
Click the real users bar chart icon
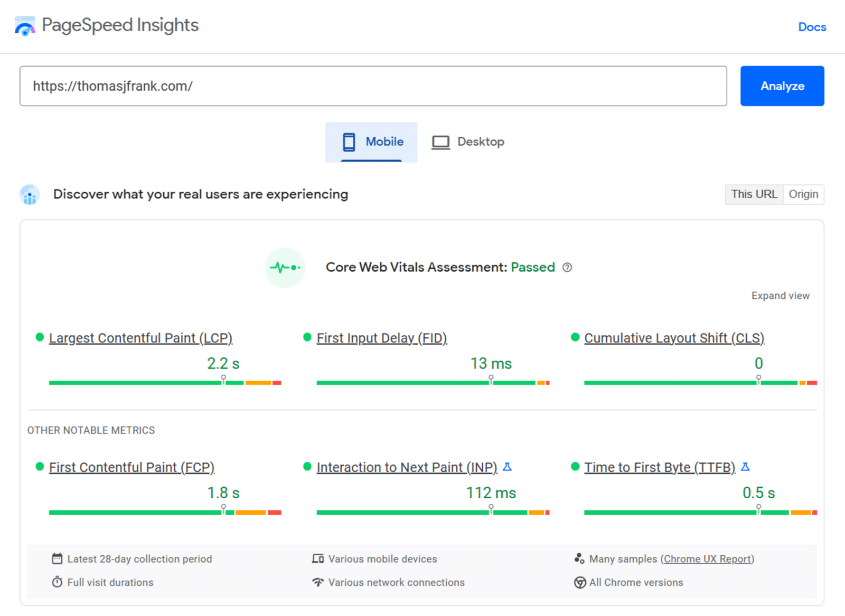(x=29, y=194)
